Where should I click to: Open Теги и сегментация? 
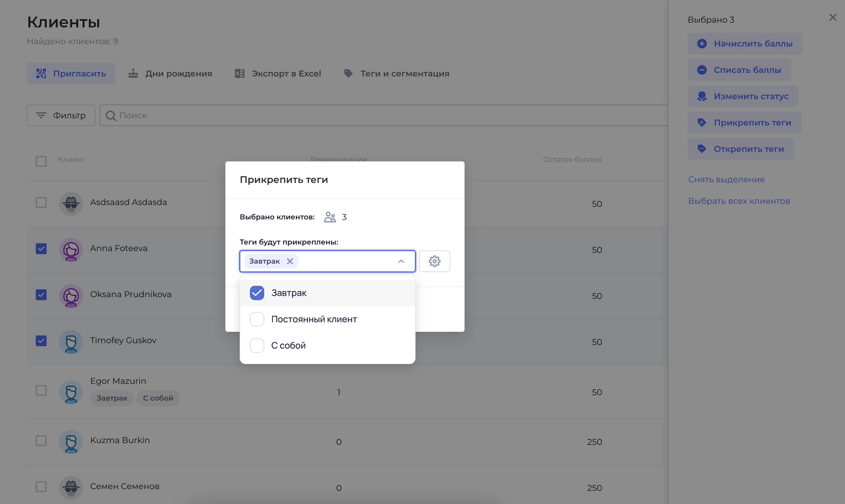pyautogui.click(x=396, y=73)
